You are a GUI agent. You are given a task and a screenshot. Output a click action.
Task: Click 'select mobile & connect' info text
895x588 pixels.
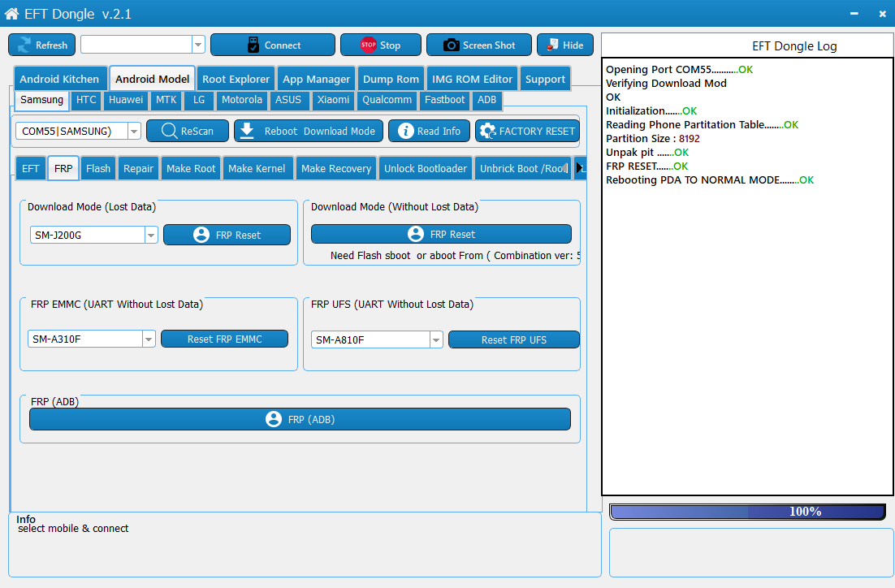pyautogui.click(x=73, y=529)
